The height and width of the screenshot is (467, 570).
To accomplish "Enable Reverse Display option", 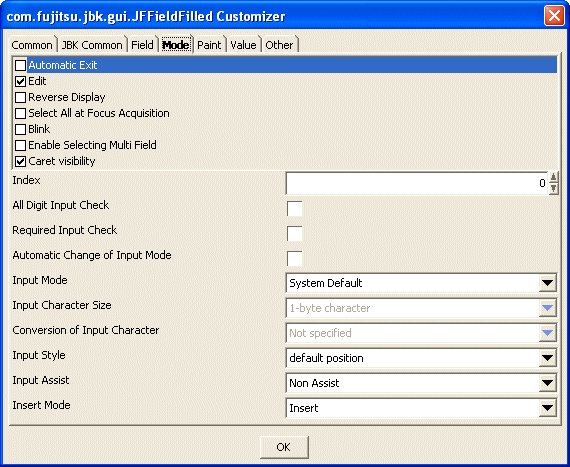I will [x=20, y=97].
